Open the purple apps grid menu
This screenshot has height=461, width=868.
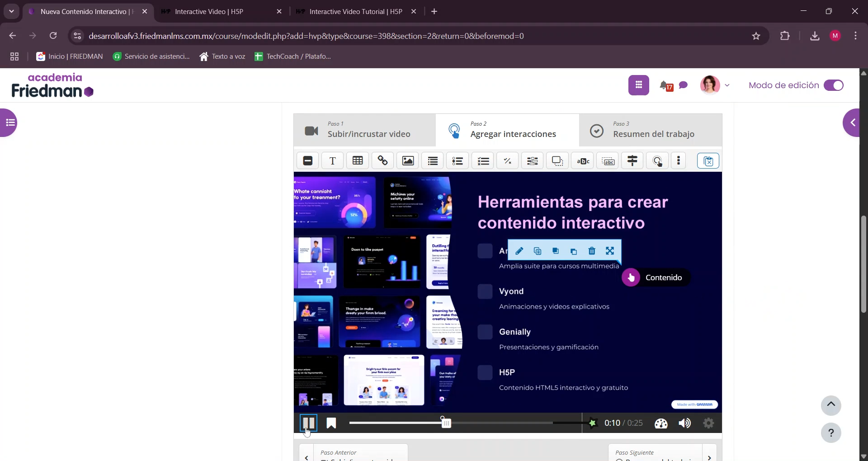[639, 85]
